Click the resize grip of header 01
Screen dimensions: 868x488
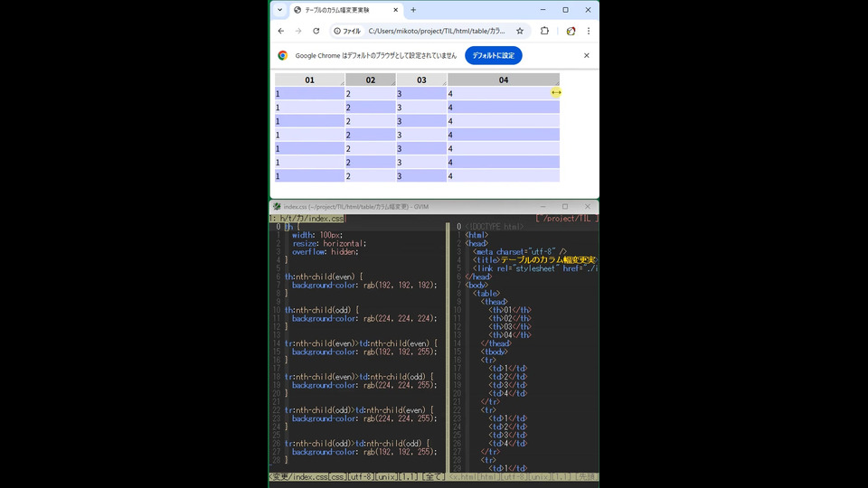click(x=342, y=83)
